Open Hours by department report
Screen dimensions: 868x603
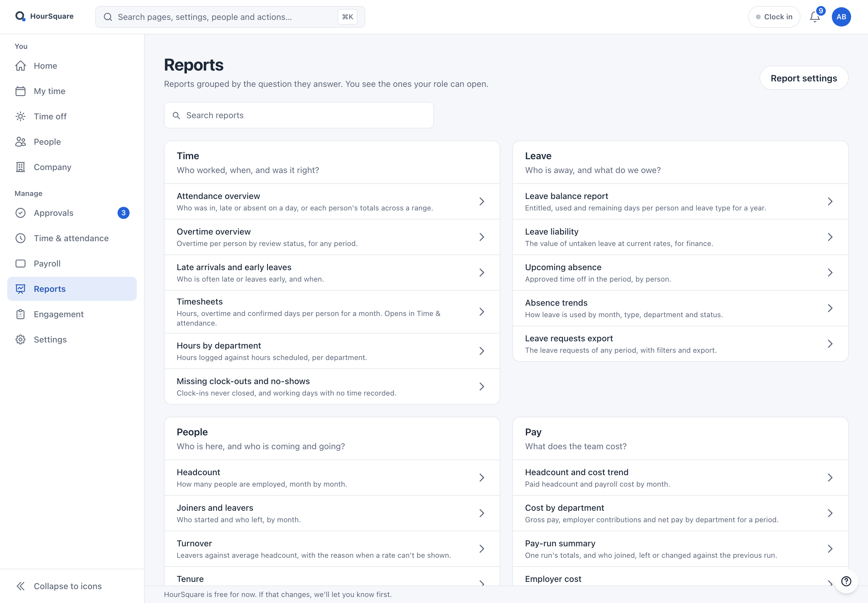click(x=332, y=351)
